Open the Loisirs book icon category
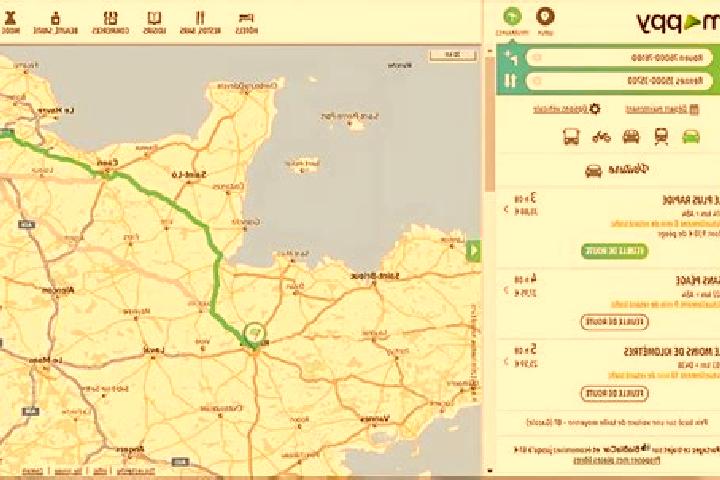Image resolution: width=720 pixels, height=480 pixels. 154,23
